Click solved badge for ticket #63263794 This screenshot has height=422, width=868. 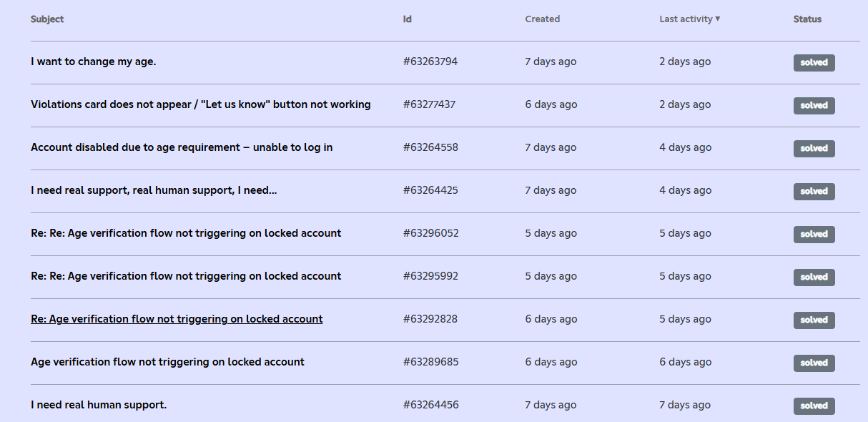pos(814,63)
